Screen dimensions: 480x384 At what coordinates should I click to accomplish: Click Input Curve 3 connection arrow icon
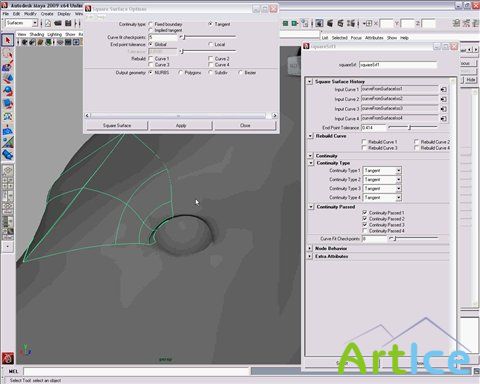point(443,109)
